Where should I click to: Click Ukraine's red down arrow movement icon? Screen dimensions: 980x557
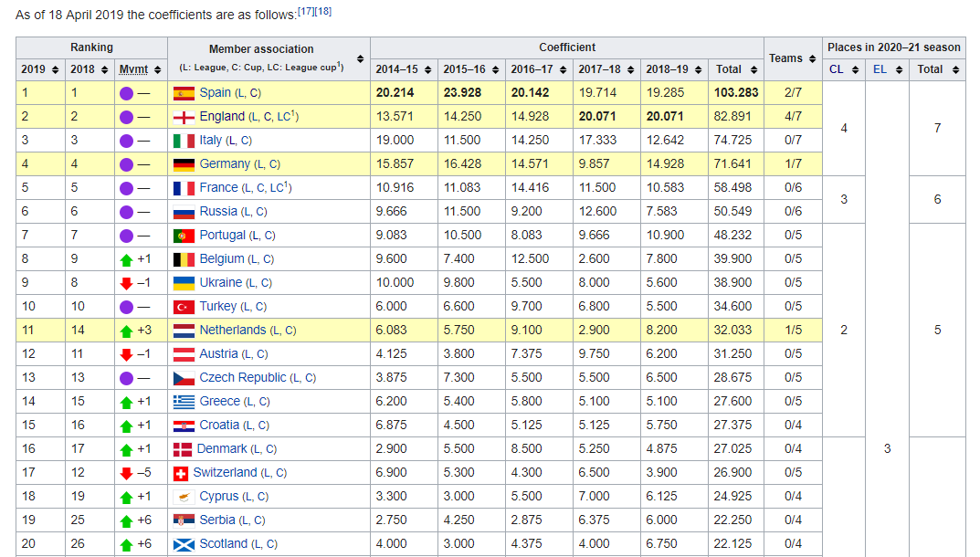coord(126,284)
